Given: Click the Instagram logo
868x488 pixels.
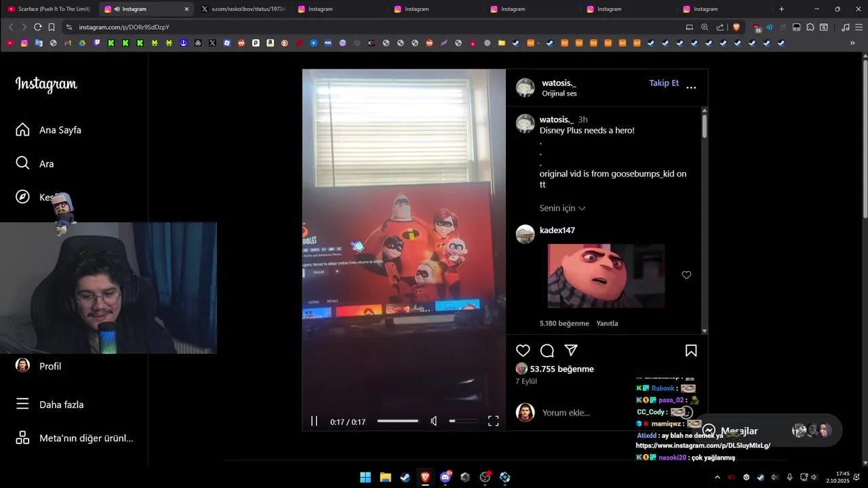Looking at the screenshot, I should pyautogui.click(x=46, y=84).
